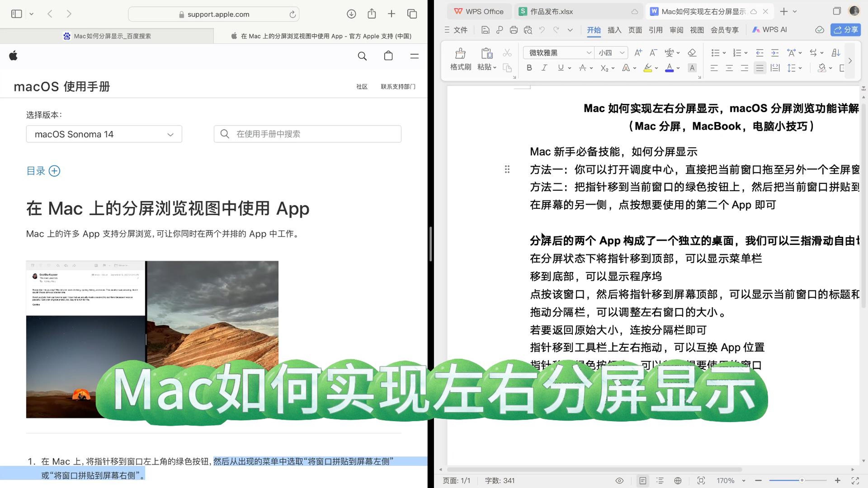Click the cloud sync status icon in WPS
Screen dimensions: 868x488
819,30
